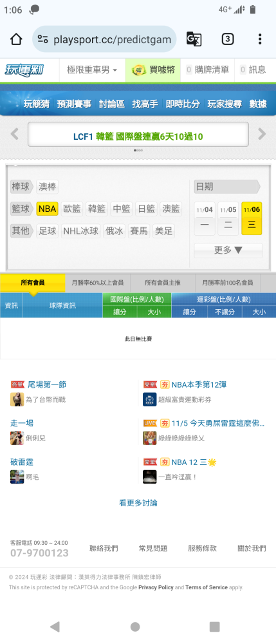
Task: Select date 11/05 in the date picker
Action: point(228,218)
